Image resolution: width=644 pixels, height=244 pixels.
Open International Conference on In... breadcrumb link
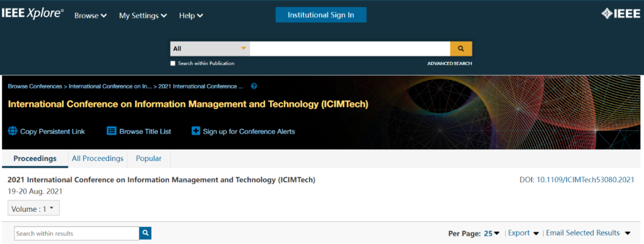click(110, 87)
